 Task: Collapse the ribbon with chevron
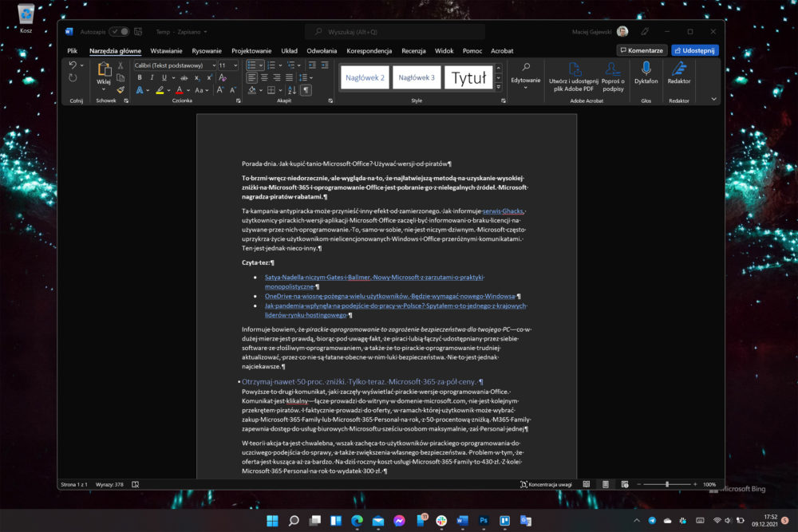(x=713, y=99)
